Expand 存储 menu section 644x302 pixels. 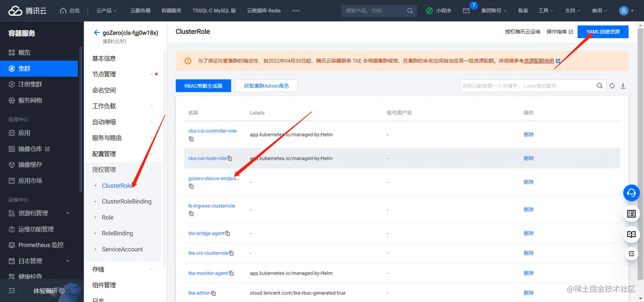click(123, 269)
